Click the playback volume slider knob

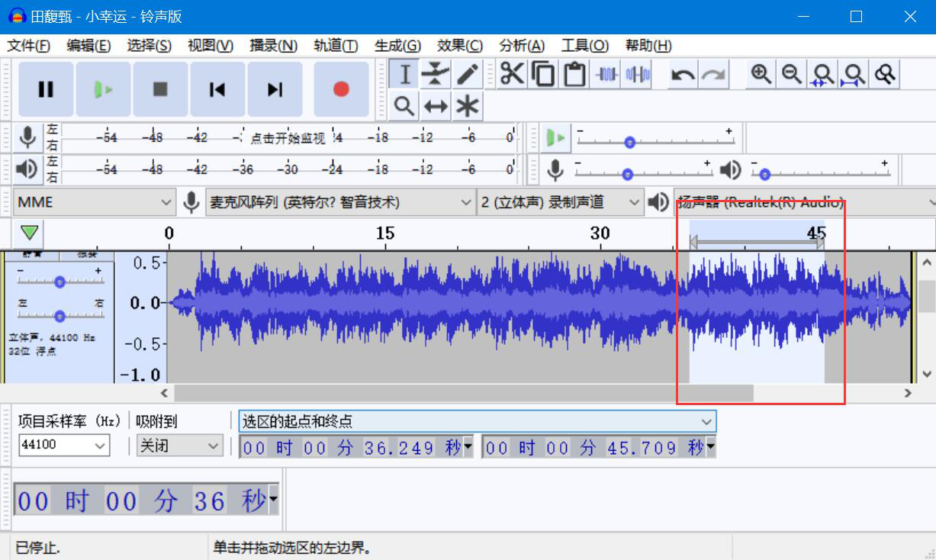click(x=764, y=174)
